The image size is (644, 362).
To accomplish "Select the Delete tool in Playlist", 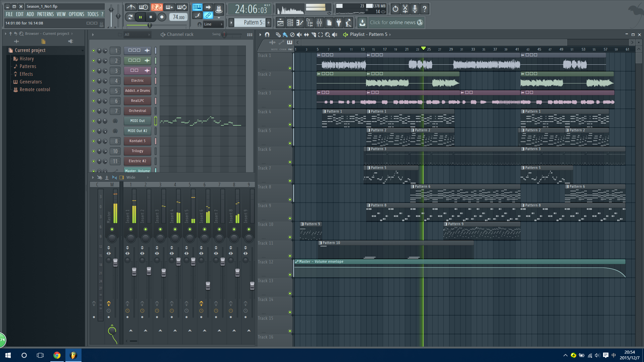I will [x=292, y=35].
